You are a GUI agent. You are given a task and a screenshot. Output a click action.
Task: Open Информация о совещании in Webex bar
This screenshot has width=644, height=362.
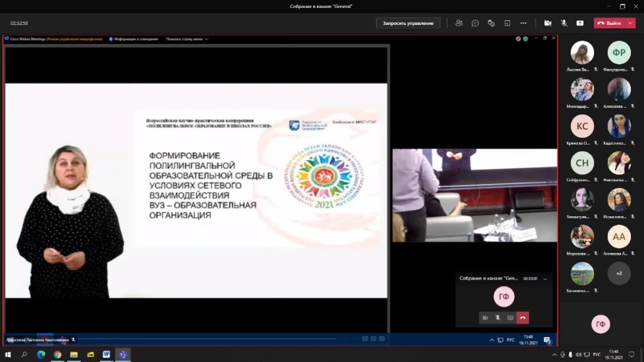[136, 39]
